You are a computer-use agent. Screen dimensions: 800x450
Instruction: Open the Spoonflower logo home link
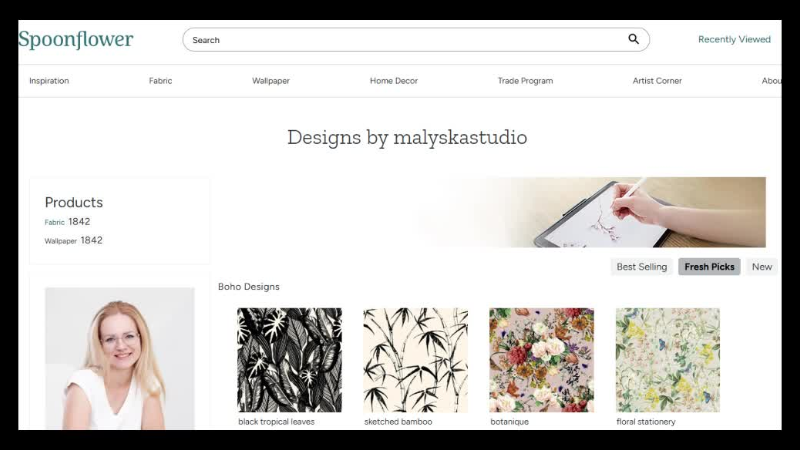(x=76, y=39)
